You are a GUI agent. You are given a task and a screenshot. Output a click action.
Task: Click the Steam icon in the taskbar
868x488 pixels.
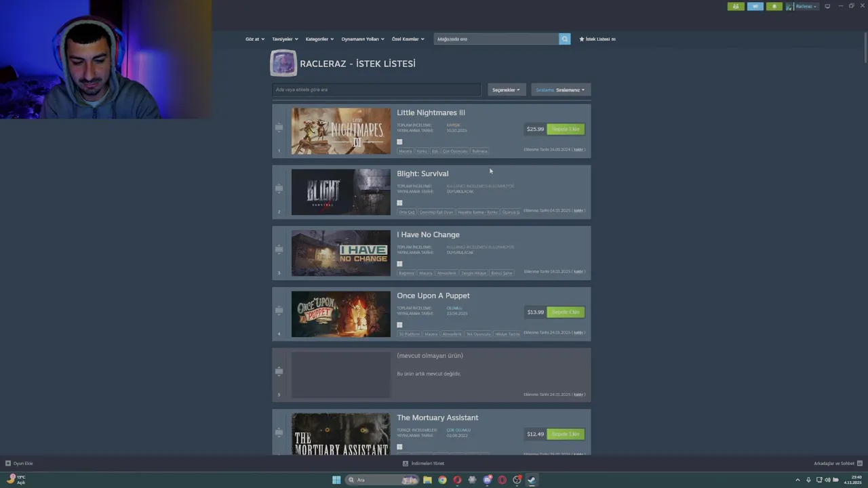tap(532, 480)
